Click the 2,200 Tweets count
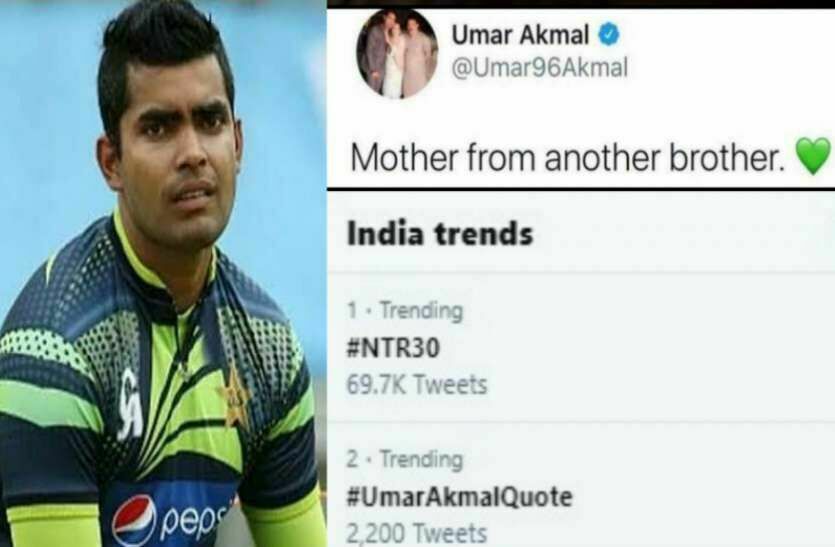 coord(417,533)
